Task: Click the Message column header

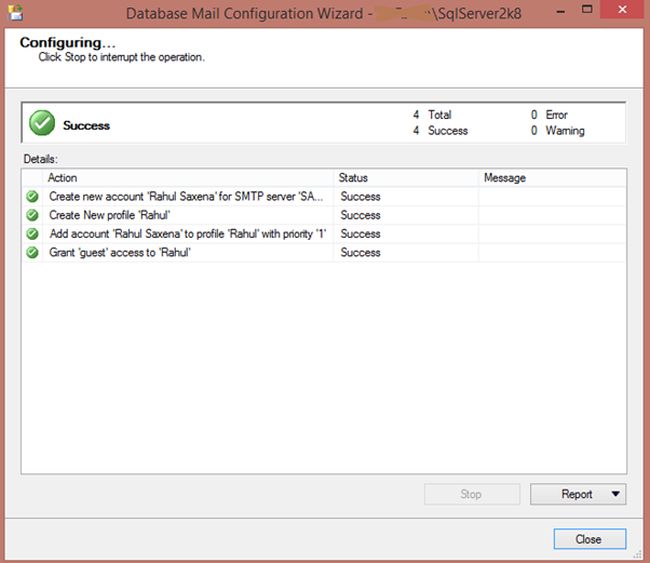Action: (x=552, y=178)
